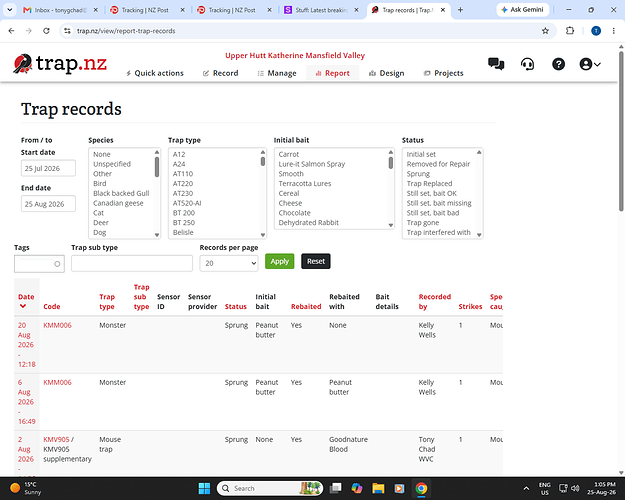Open the Design menu

pyautogui.click(x=387, y=73)
